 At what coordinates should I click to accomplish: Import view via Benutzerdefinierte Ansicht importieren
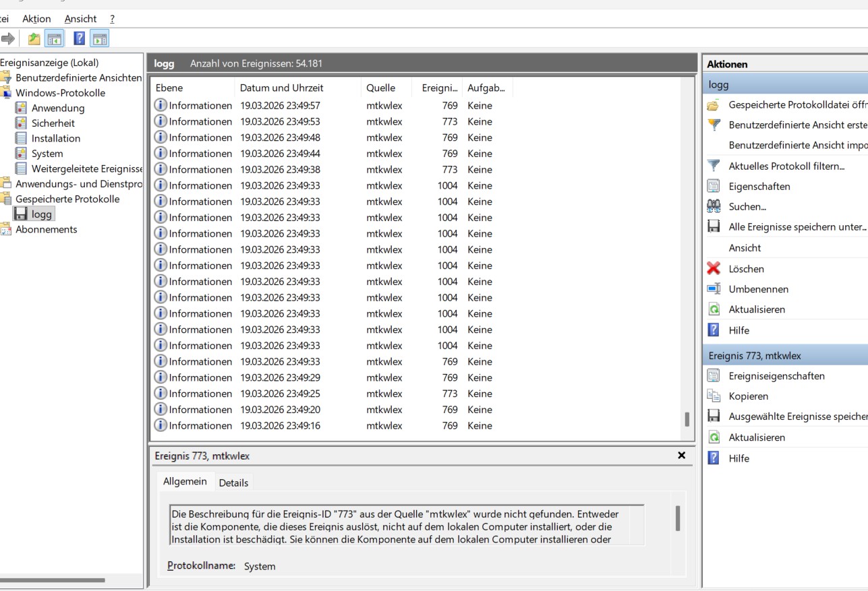[798, 145]
